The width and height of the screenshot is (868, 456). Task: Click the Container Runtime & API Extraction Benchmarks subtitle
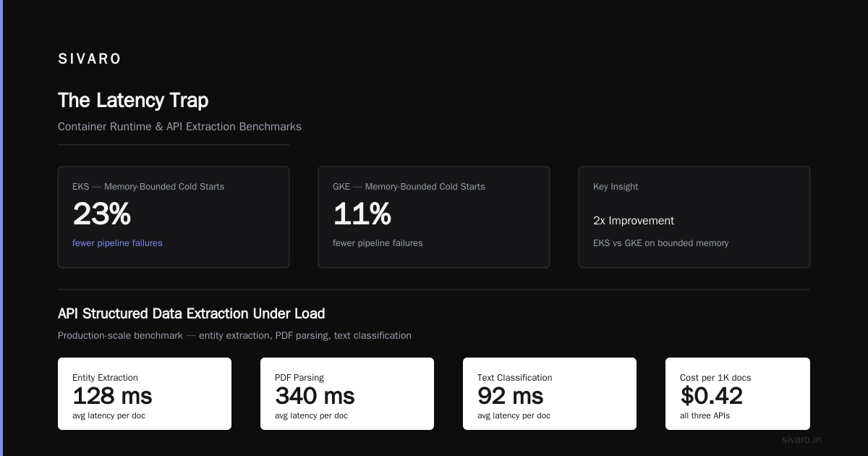[179, 127]
